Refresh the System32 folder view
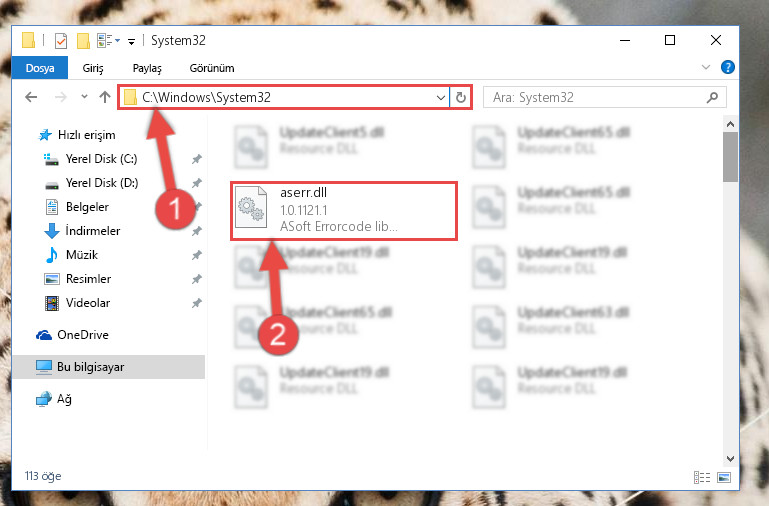769x506 pixels. pos(461,97)
